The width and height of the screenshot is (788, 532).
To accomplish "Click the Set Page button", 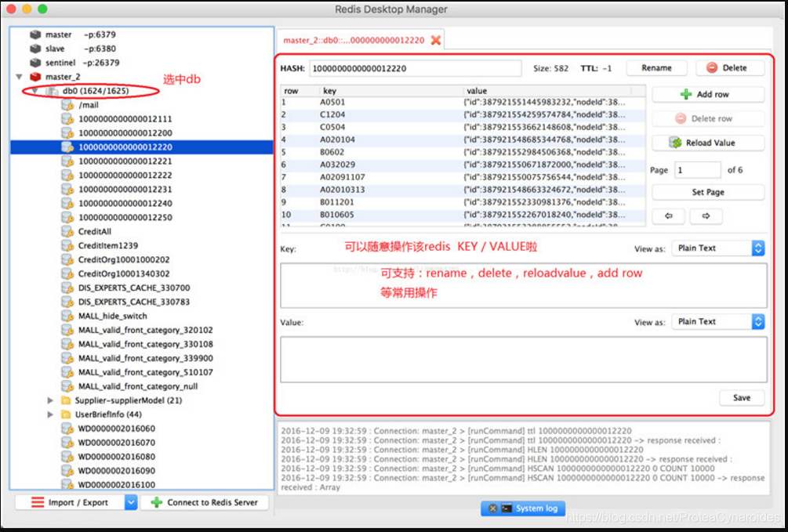I will tap(708, 192).
